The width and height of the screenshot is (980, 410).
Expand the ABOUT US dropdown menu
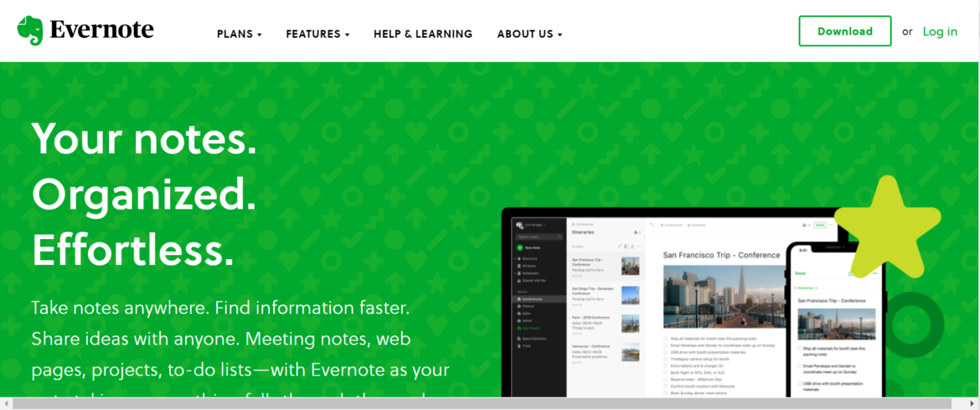529,34
